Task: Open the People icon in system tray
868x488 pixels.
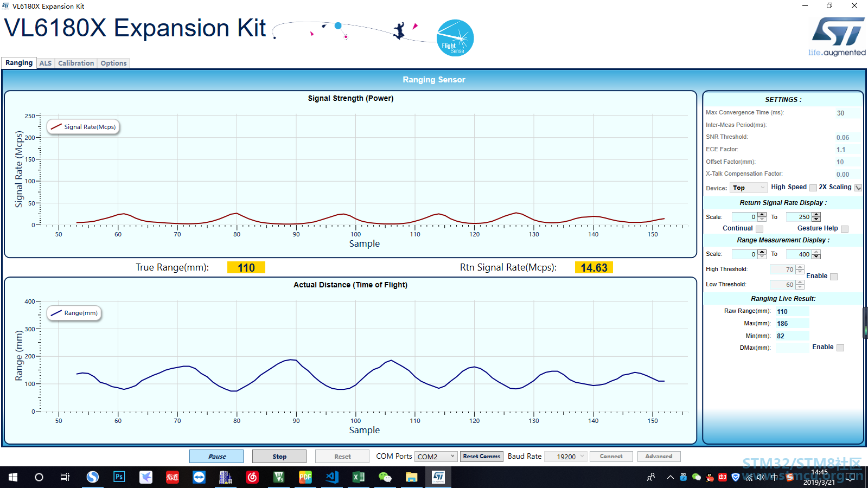Action: point(651,477)
